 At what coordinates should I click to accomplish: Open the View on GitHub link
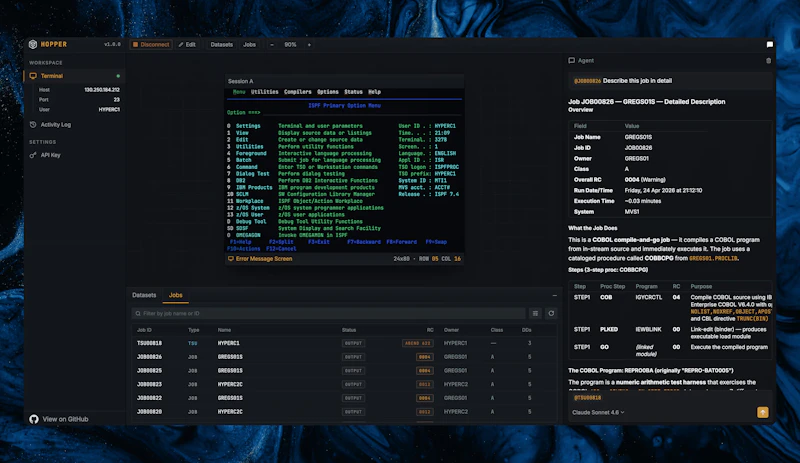coord(65,419)
